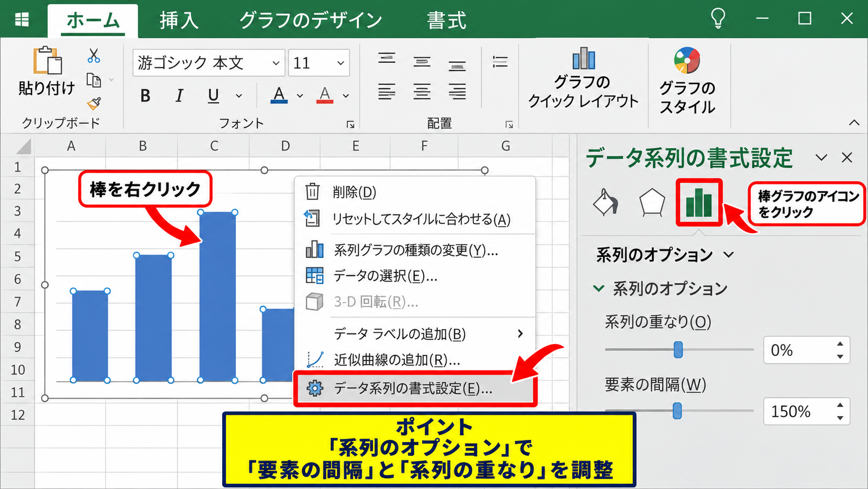Image resolution: width=868 pixels, height=489 pixels.
Task: Toggle Bold formatting
Action: point(145,96)
